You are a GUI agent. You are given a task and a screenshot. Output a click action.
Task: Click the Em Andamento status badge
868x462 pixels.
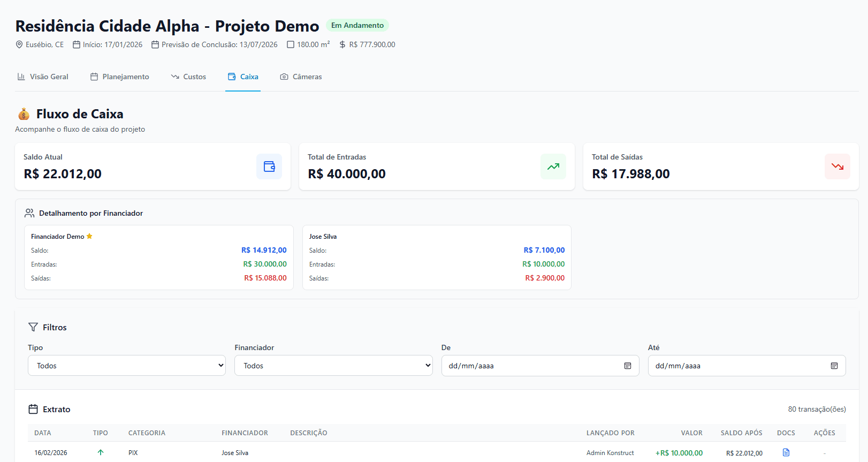pyautogui.click(x=357, y=25)
